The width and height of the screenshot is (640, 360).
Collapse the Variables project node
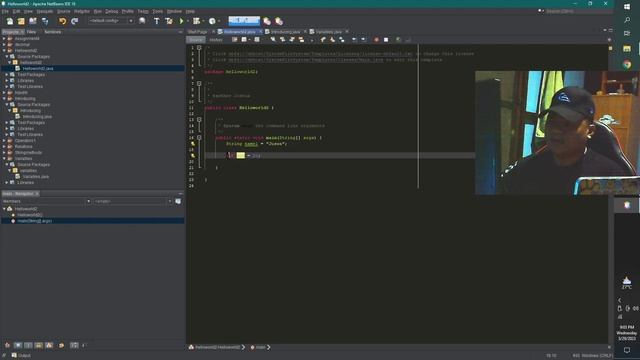coord(4,158)
